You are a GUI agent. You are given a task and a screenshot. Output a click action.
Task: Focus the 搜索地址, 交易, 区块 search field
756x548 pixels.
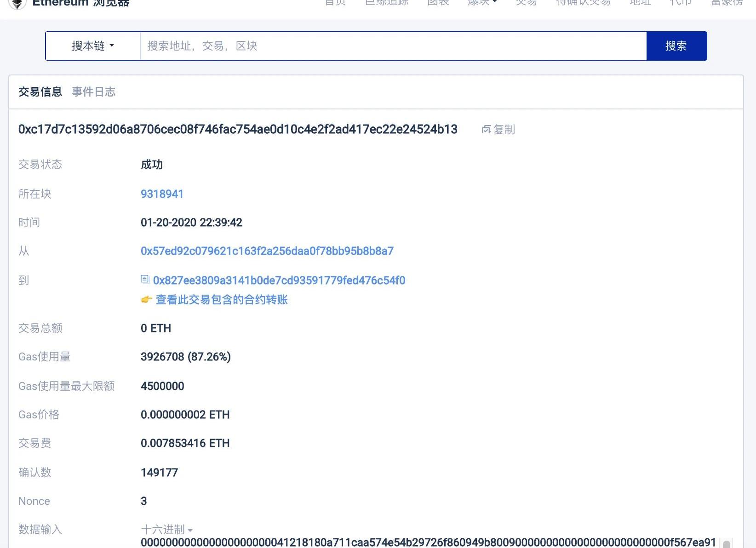point(393,46)
